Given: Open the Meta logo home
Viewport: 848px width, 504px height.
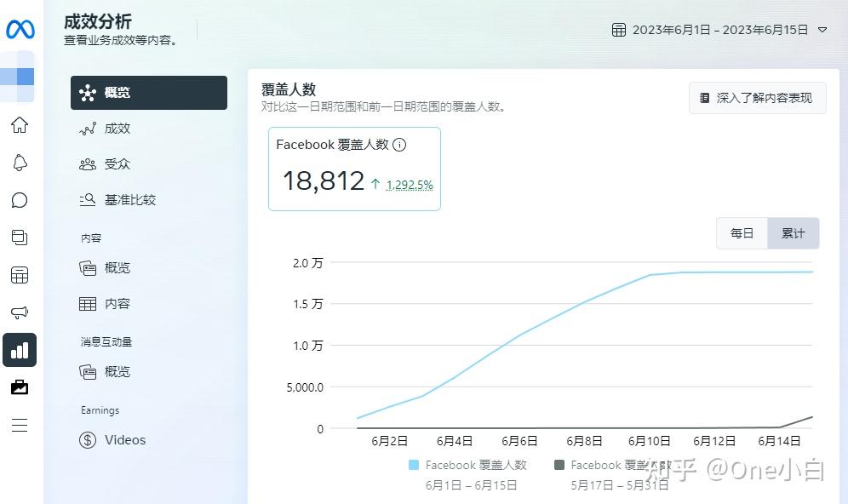Looking at the screenshot, I should click(20, 29).
